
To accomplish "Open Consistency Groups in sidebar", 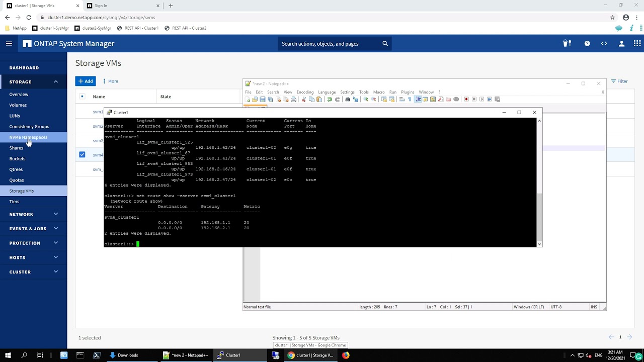I will (x=29, y=127).
